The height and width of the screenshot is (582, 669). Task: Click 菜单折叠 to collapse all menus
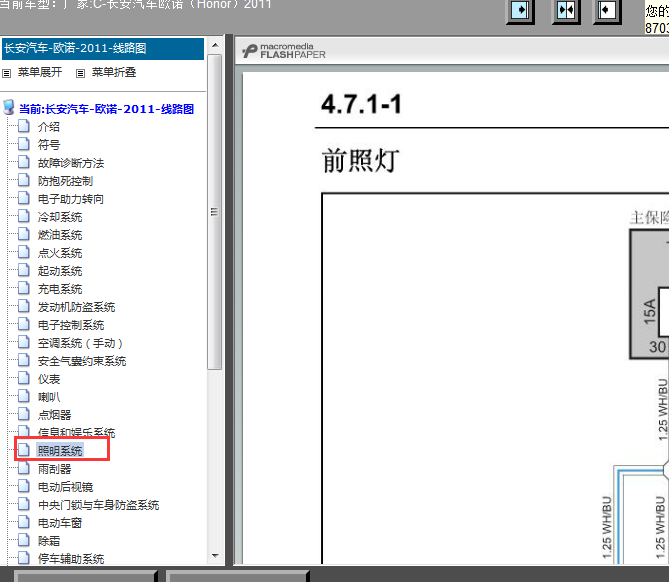[114, 72]
